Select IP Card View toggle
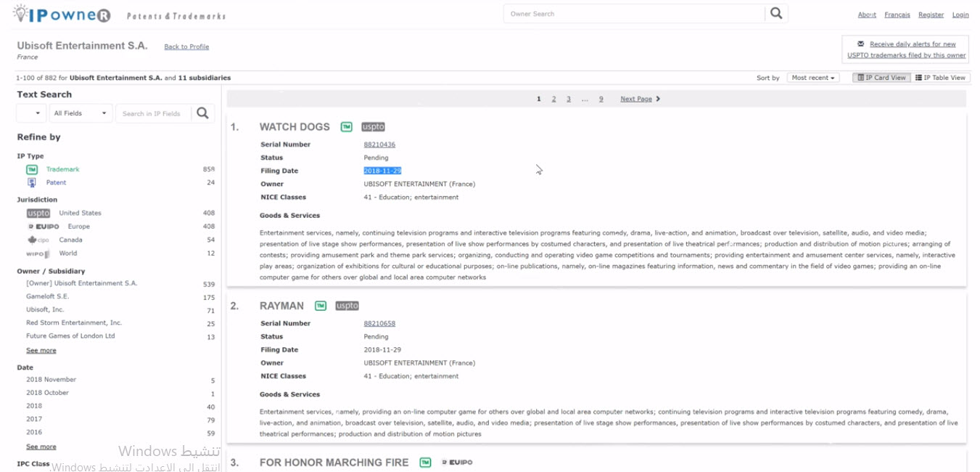980x472 pixels. [x=881, y=78]
